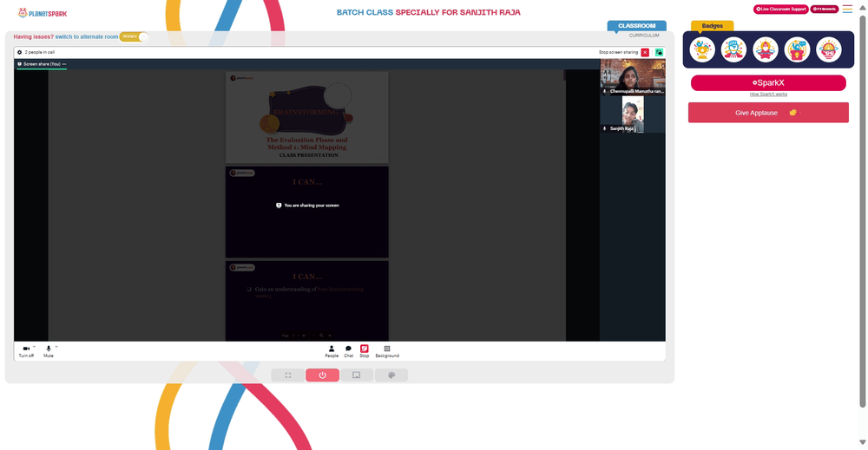
Task: Open call settings gear icon
Action: point(19,53)
